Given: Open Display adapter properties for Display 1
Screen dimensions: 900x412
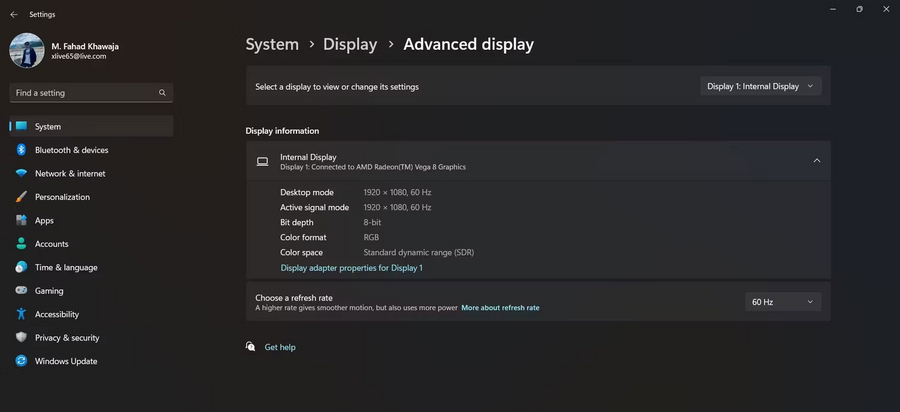Looking at the screenshot, I should click(x=351, y=268).
